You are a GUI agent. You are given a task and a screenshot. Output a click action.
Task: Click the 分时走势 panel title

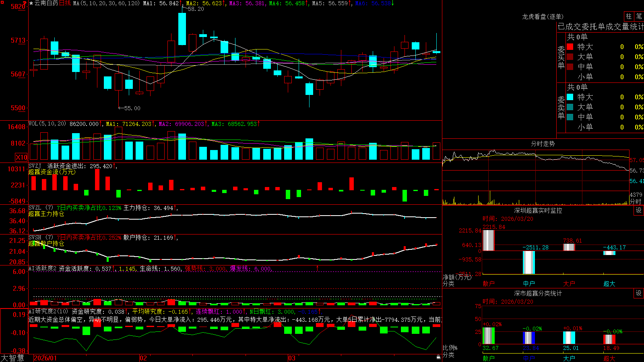543,144
